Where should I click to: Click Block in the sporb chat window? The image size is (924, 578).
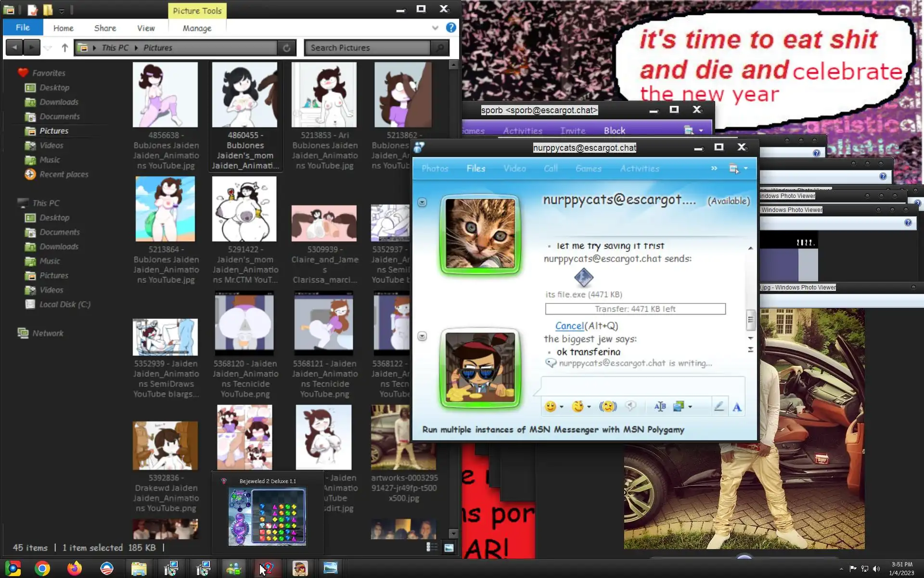[x=615, y=131]
